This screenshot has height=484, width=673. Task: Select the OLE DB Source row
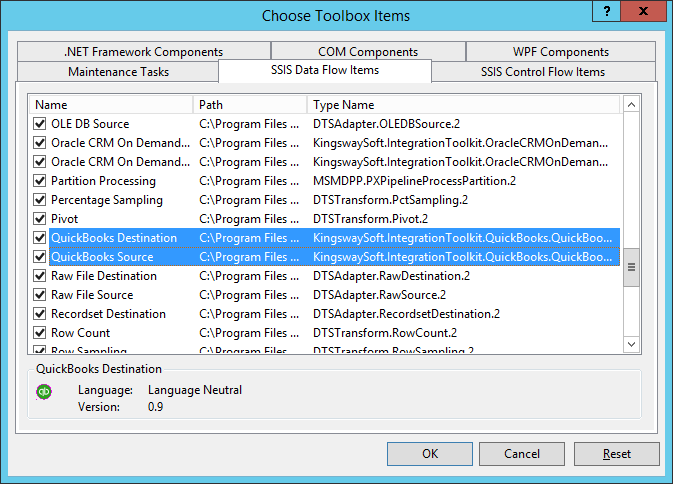click(324, 124)
